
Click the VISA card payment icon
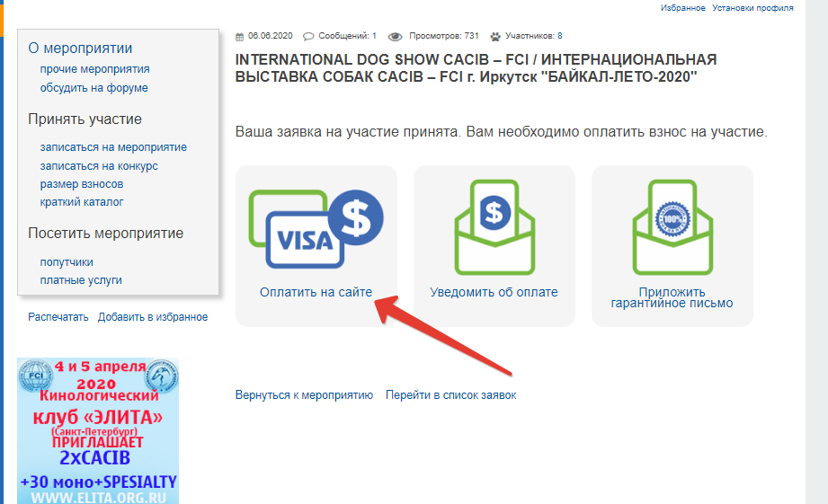315,229
